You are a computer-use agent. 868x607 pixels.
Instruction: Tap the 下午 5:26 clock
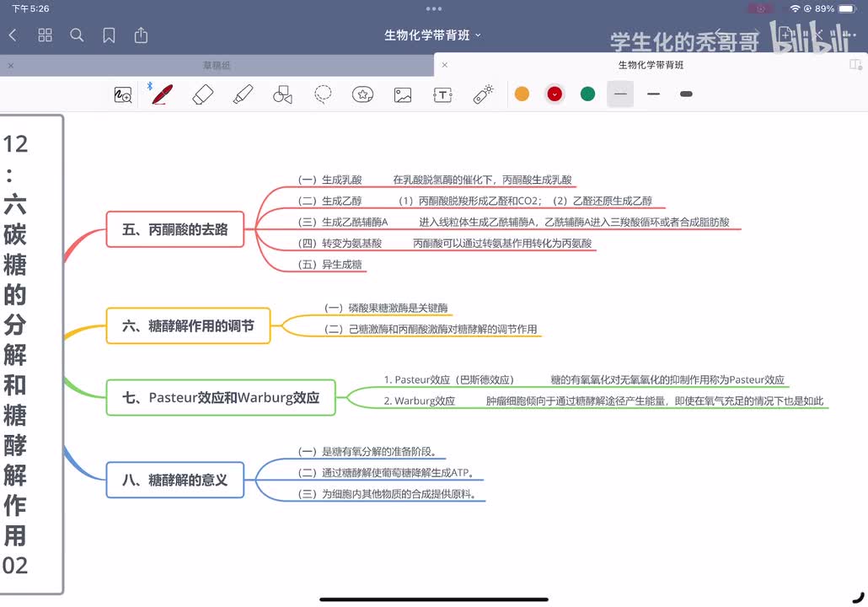click(30, 9)
